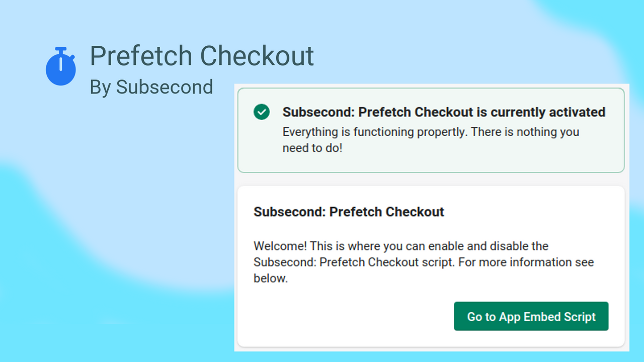
Task: Click the Welcome description paragraph
Action: click(424, 262)
